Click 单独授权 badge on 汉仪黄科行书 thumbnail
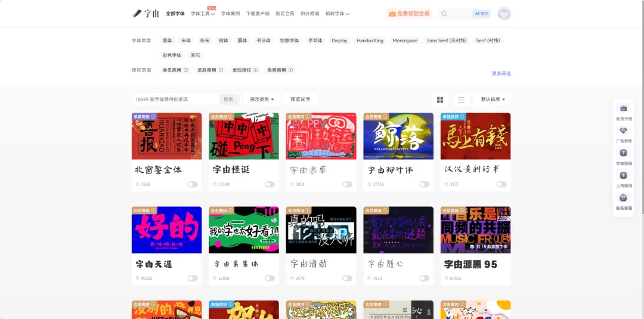This screenshot has width=644, height=319. (x=453, y=117)
